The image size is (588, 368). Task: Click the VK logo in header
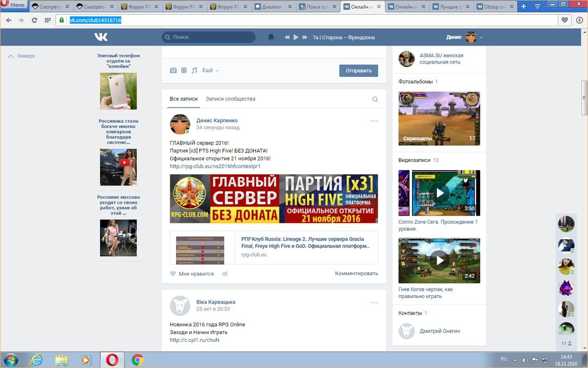click(101, 37)
